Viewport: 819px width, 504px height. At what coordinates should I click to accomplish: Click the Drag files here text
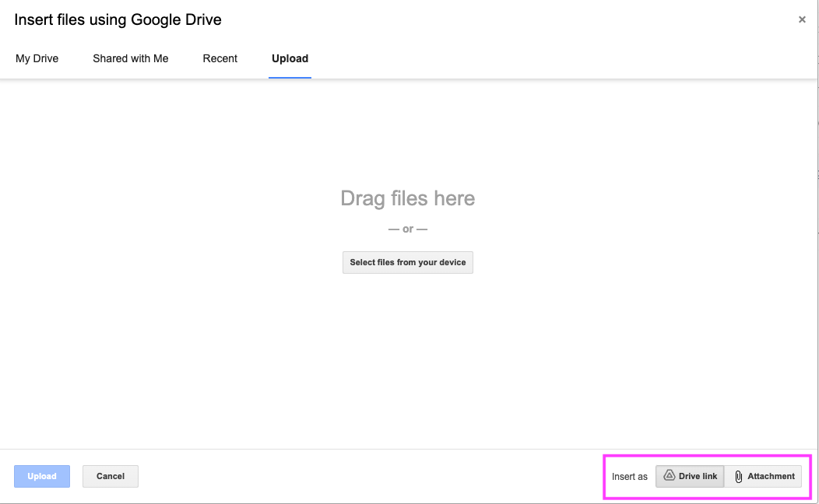408,198
